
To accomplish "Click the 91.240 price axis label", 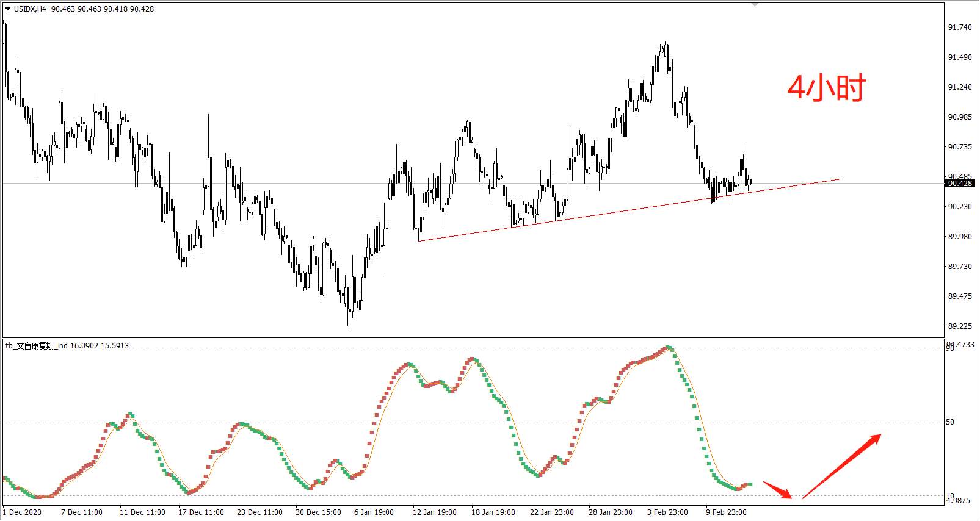I will (959, 87).
